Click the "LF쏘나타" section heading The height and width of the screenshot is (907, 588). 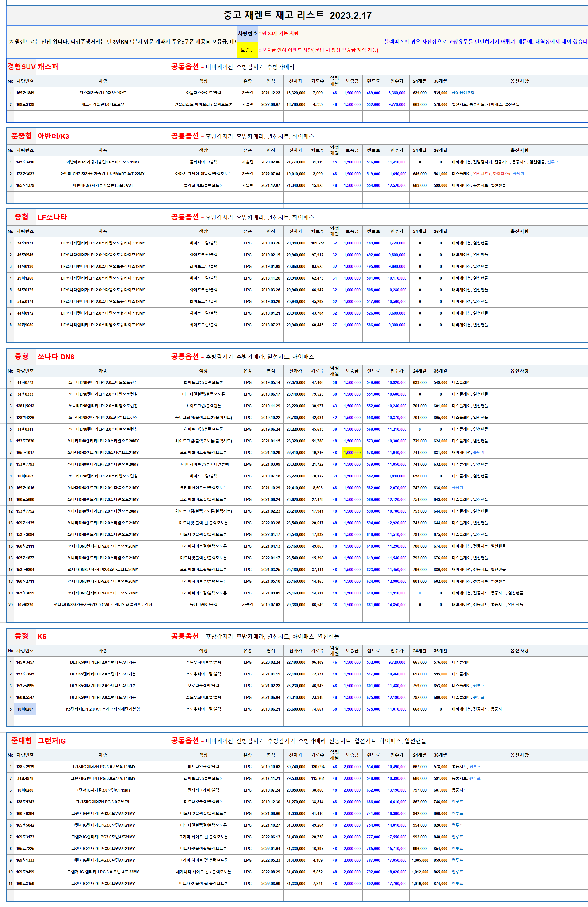click(52, 217)
